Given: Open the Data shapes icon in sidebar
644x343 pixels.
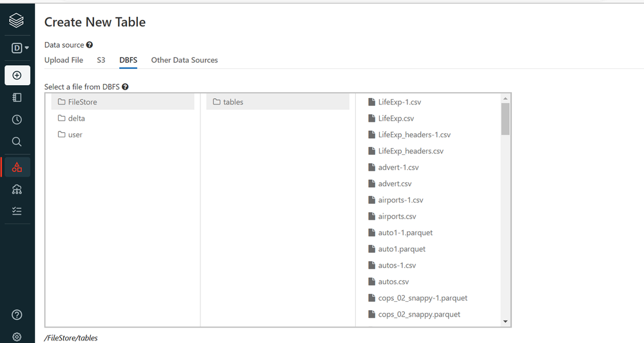Looking at the screenshot, I should tap(17, 167).
